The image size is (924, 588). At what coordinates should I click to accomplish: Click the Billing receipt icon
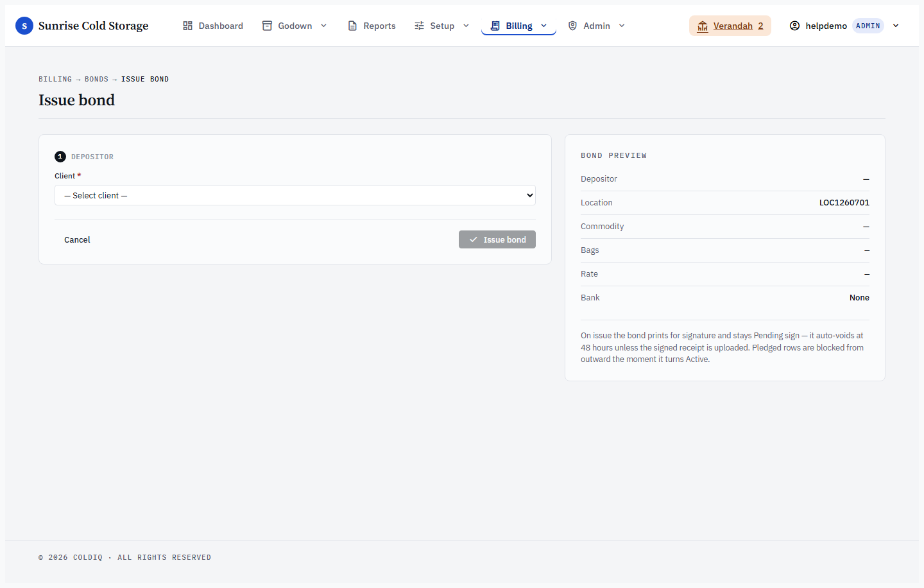coord(495,26)
